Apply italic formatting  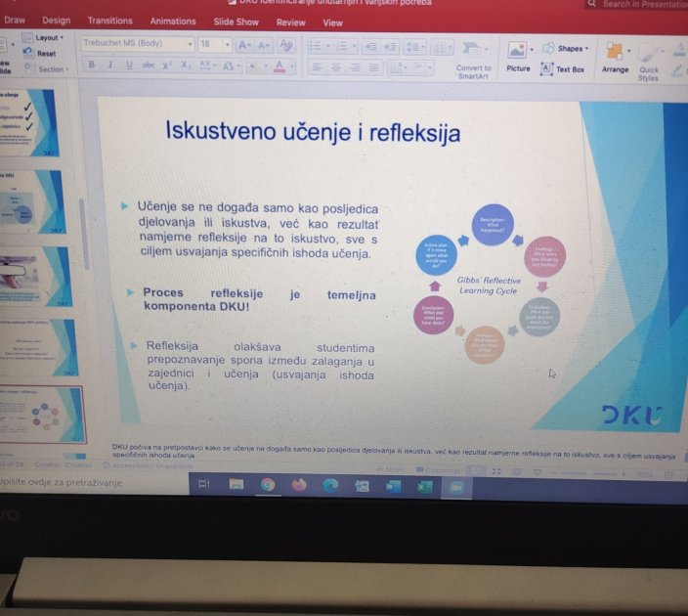tap(110, 66)
